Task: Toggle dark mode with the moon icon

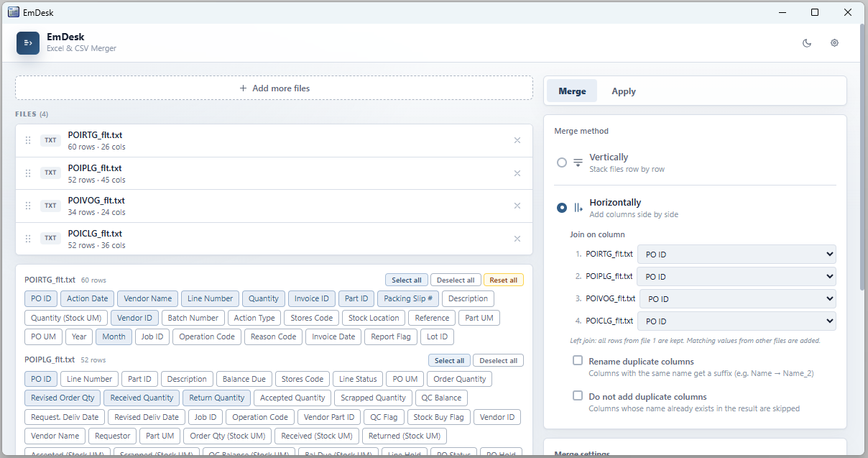Action: coord(807,43)
